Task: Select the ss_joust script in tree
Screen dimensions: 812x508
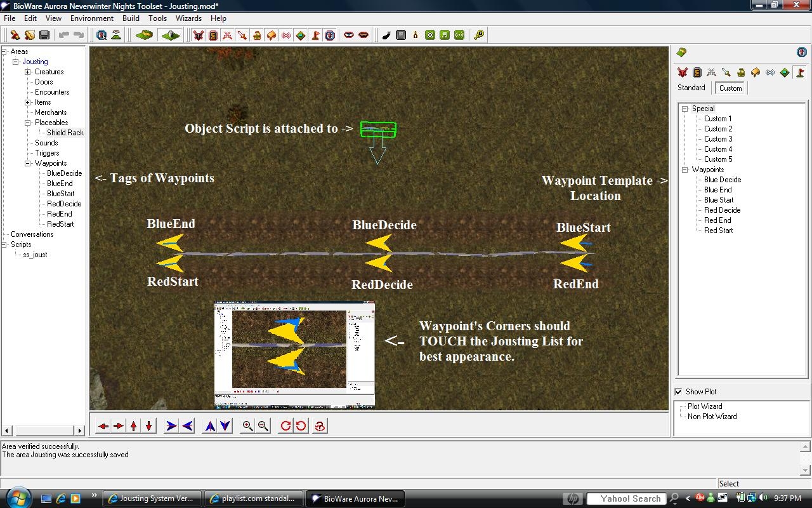Action: 35,255
